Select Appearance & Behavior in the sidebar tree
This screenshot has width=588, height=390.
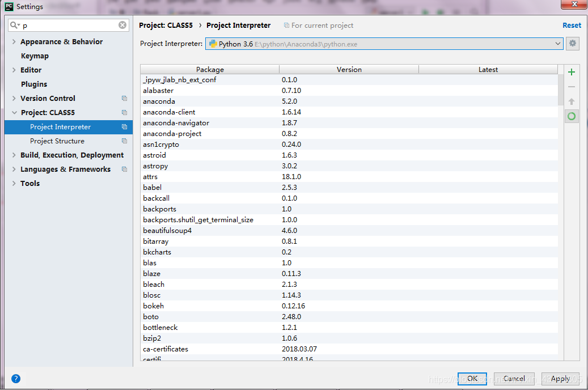(61, 41)
